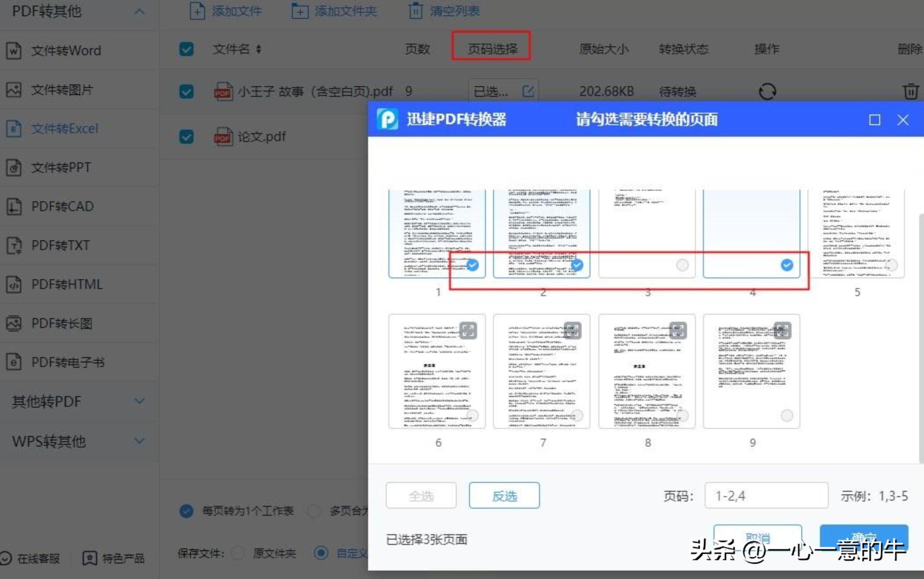Image resolution: width=924 pixels, height=579 pixels.
Task: Maximize the page selection dialog
Action: pyautogui.click(x=874, y=120)
